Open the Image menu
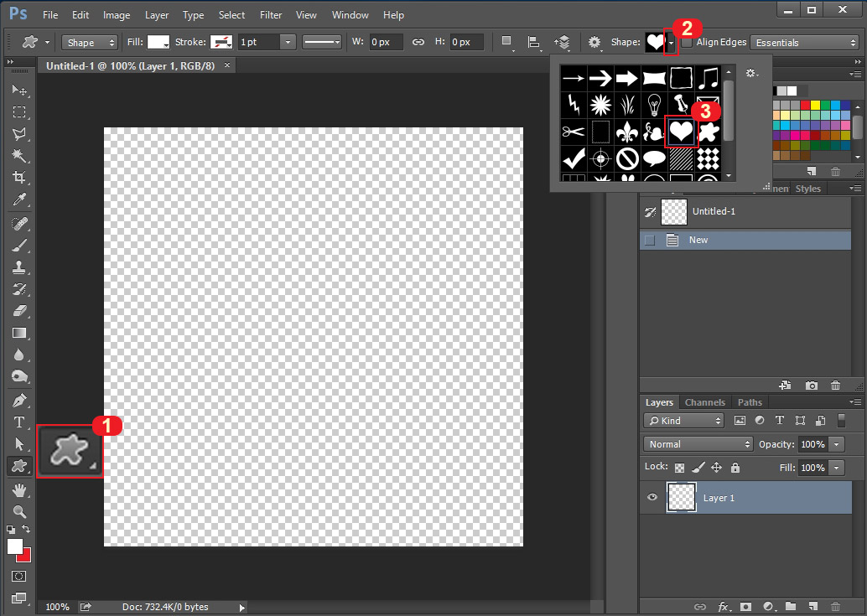This screenshot has width=867, height=616. coord(117,15)
